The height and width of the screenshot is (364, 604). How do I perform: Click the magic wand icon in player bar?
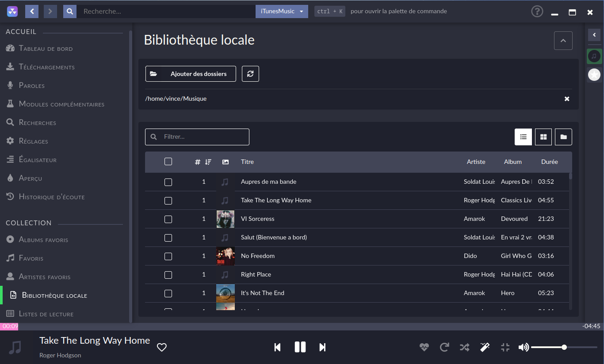pyautogui.click(x=485, y=347)
